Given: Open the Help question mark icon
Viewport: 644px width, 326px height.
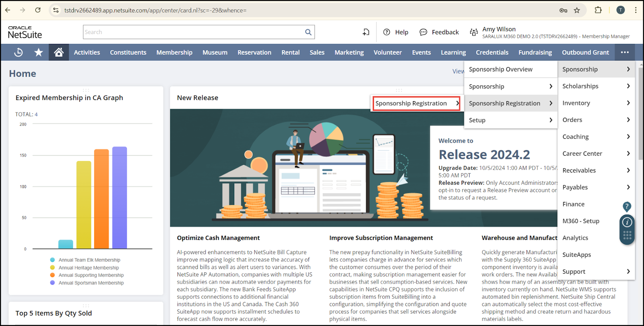Looking at the screenshot, I should click(x=387, y=32).
